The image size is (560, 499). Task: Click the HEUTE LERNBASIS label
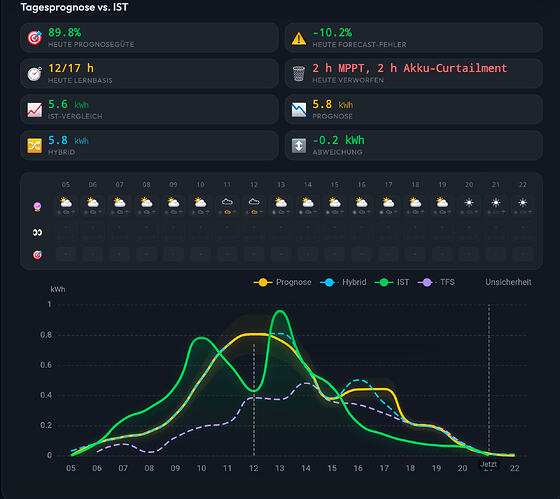[80, 80]
